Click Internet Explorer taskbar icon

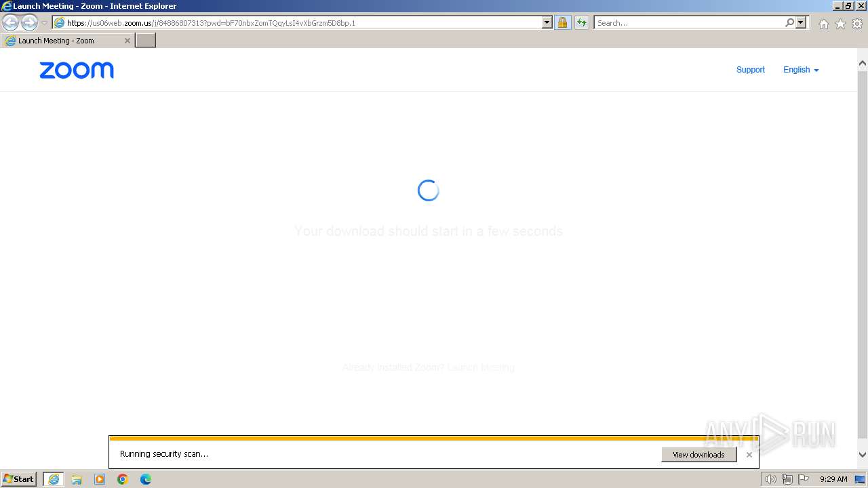[54, 479]
